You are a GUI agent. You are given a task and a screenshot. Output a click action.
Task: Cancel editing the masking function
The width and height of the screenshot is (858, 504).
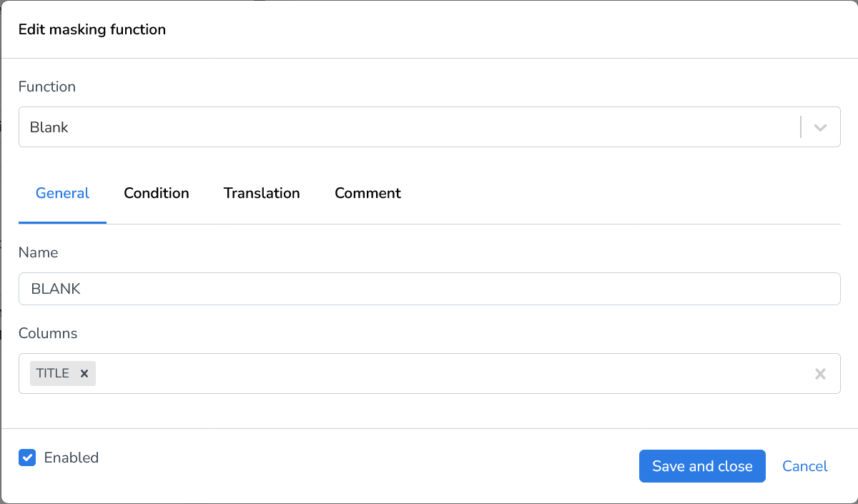point(804,466)
